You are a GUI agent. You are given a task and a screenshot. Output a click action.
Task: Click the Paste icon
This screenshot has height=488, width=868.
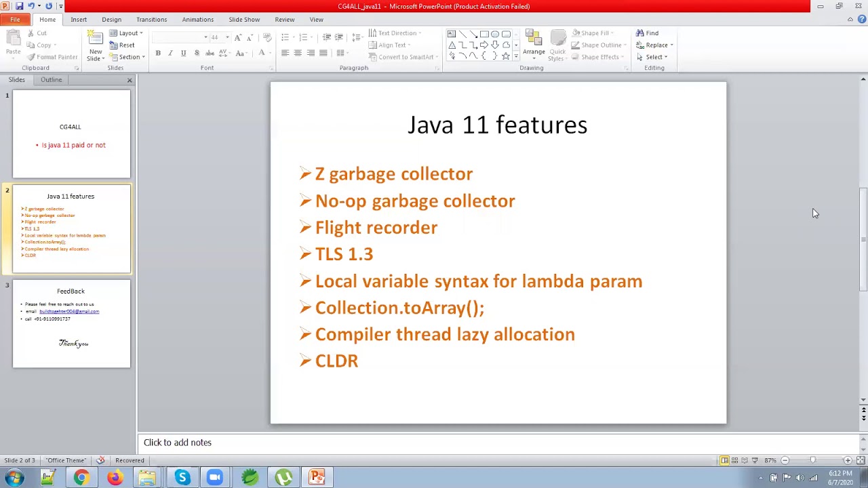coord(13,39)
